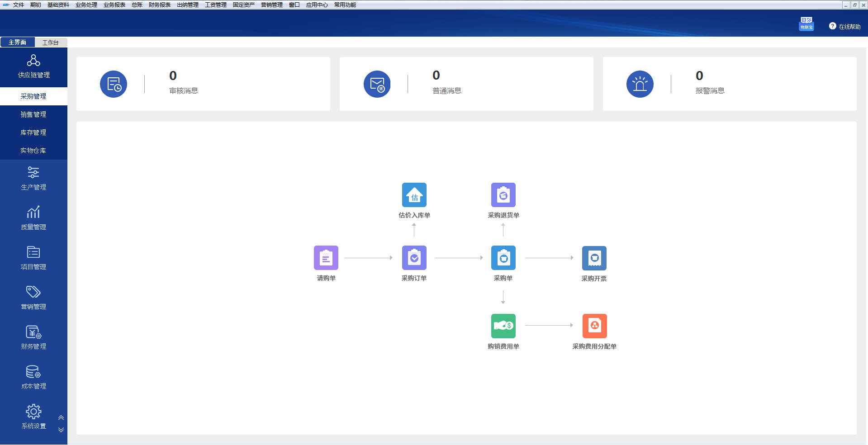The image size is (868, 445).
Task: Open the 财务报表 menu
Action: (159, 5)
